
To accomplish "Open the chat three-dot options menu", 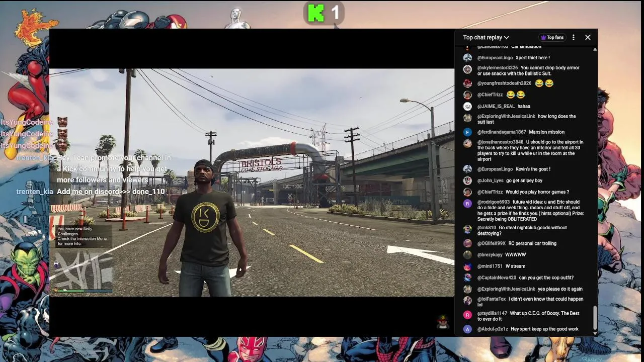I will coord(574,37).
